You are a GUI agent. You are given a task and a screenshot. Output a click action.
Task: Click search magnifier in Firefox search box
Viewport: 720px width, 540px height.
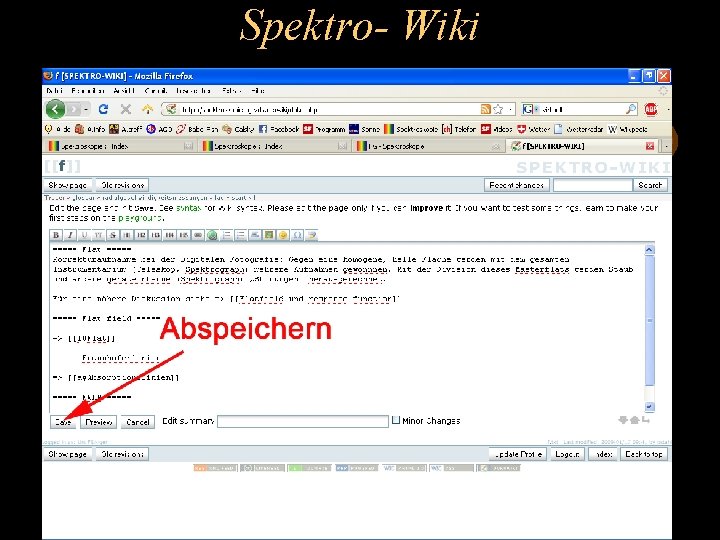631,109
